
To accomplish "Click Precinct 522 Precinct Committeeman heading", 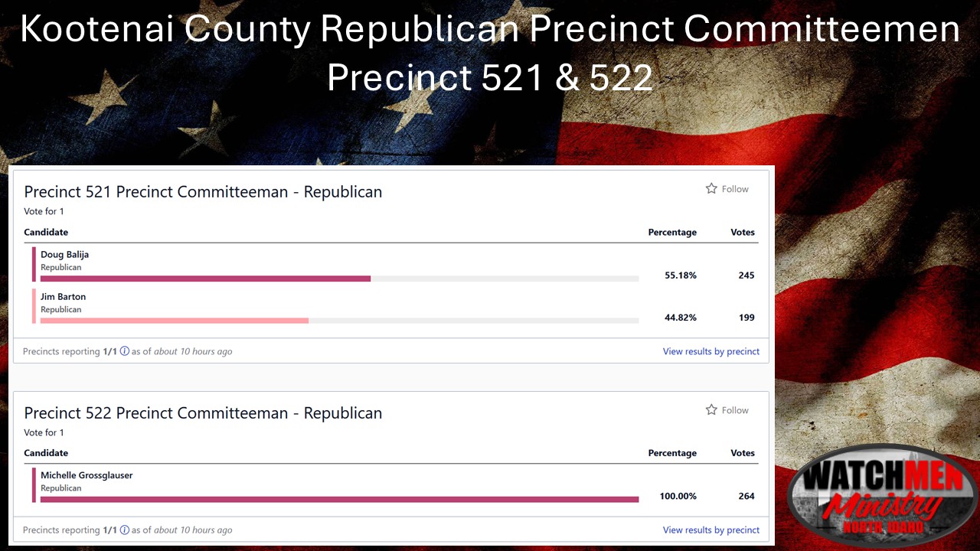I will click(203, 413).
